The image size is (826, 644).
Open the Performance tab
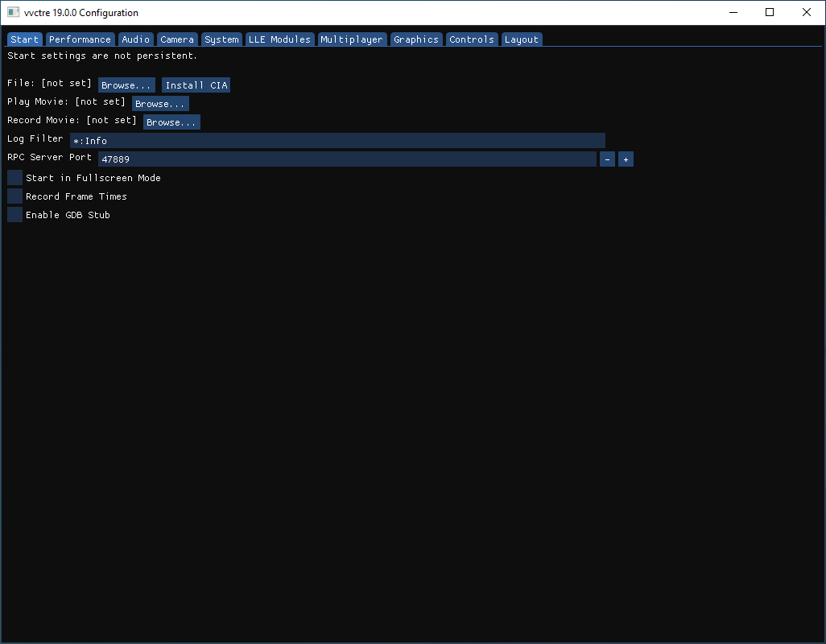tap(80, 39)
